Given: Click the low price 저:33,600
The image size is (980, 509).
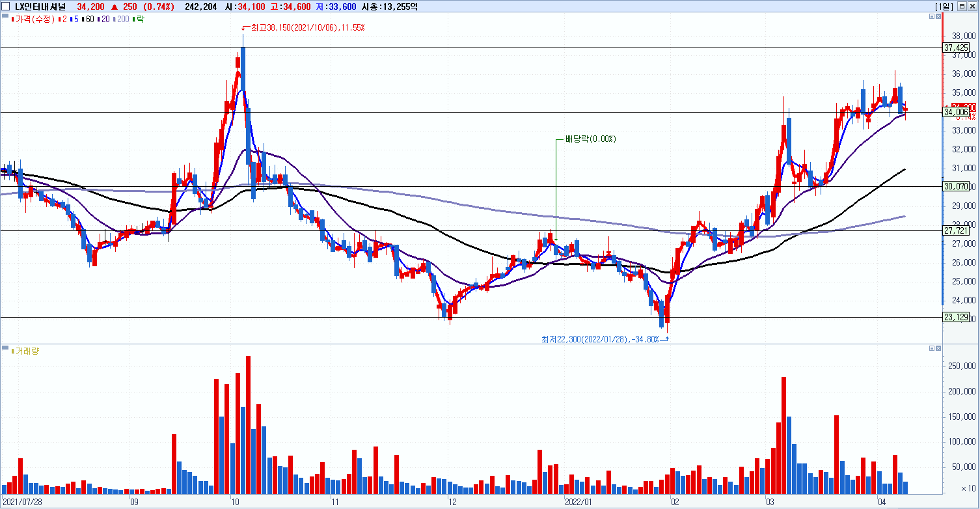Looking at the screenshot, I should pyautogui.click(x=336, y=7).
